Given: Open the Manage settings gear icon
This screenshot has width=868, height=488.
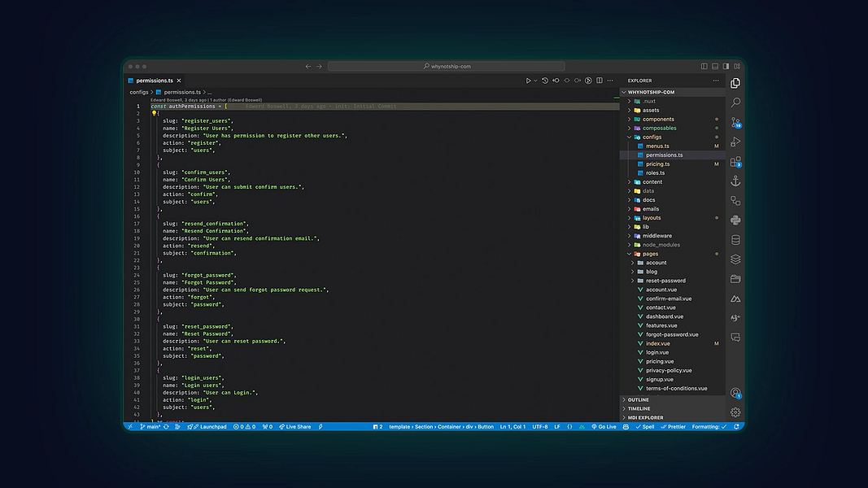Looking at the screenshot, I should point(735,412).
